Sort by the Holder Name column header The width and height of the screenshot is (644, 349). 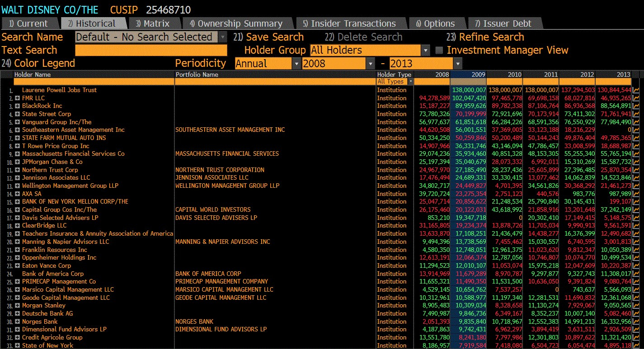[x=94, y=74]
